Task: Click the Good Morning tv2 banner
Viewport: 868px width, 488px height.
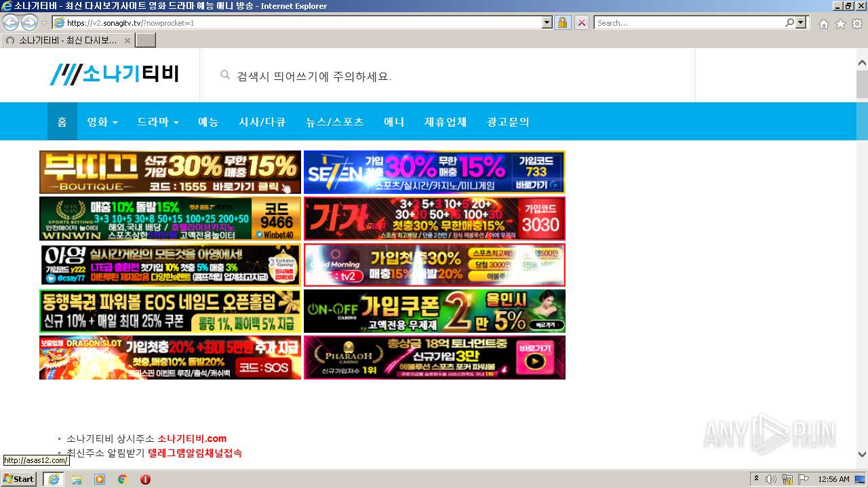Action: click(x=434, y=264)
